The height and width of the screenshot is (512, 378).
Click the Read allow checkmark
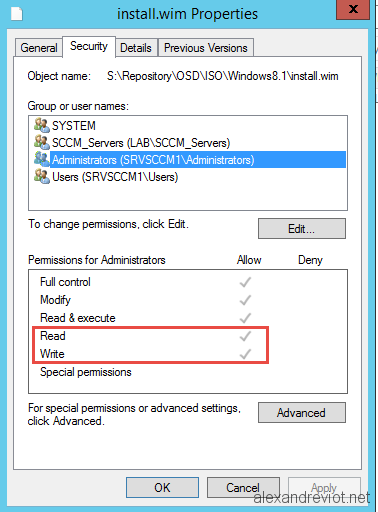pos(245,336)
